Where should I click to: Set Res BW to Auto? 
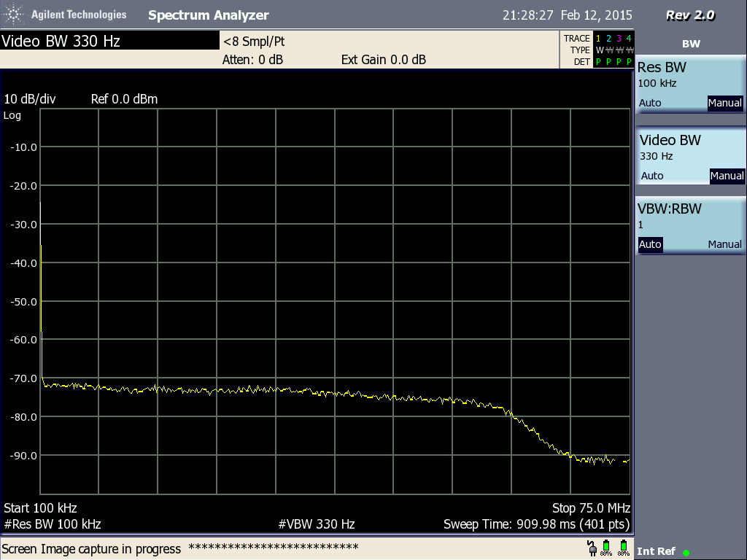pos(650,103)
